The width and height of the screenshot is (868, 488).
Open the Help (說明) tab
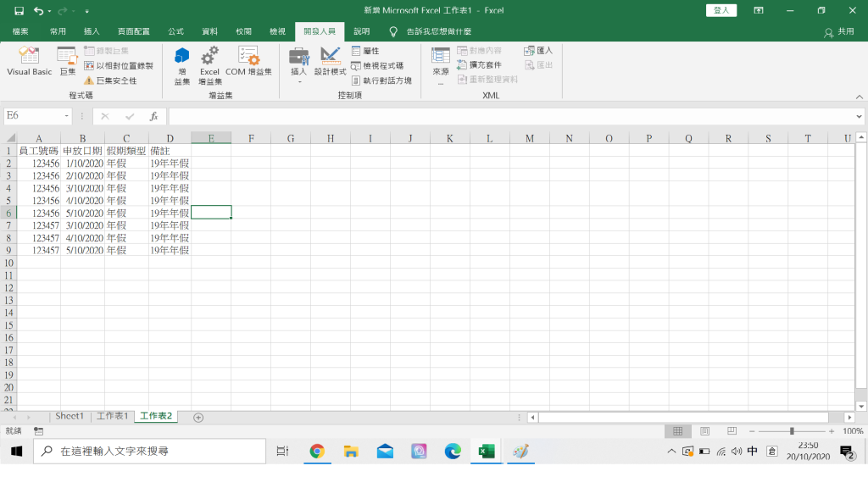coord(361,31)
